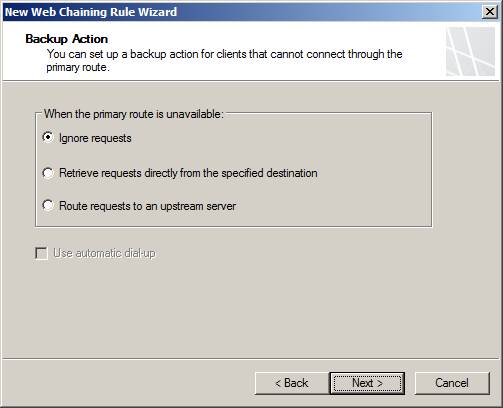The width and height of the screenshot is (503, 408).
Task: Return to the previous step with Back
Action: pyautogui.click(x=292, y=383)
